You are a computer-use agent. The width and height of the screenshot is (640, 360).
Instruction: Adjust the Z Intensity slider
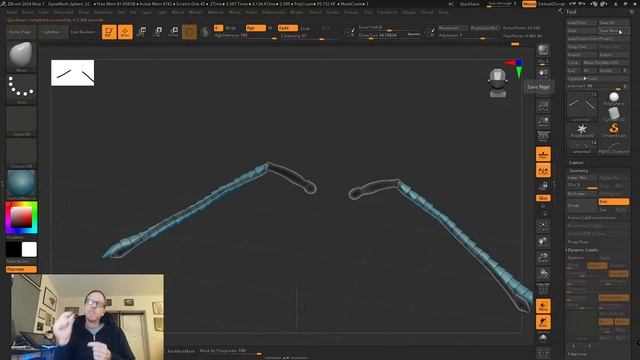(308, 36)
